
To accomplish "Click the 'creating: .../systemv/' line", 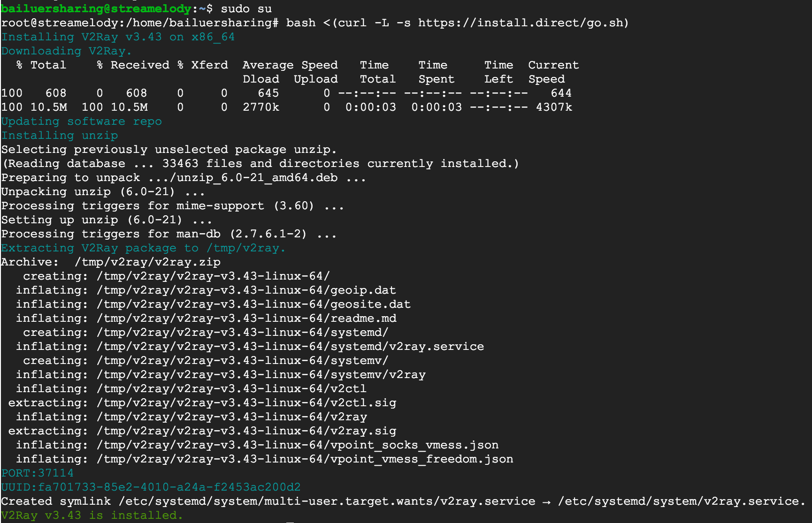I will point(206,361).
